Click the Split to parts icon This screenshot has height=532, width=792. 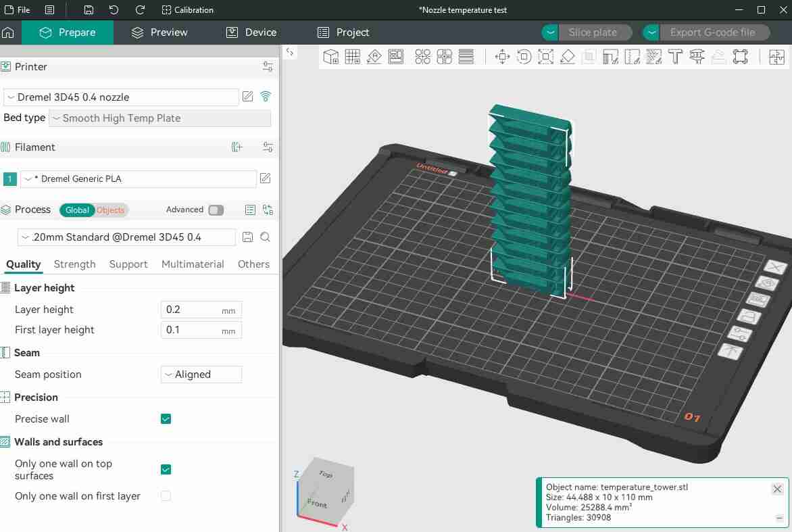point(445,57)
